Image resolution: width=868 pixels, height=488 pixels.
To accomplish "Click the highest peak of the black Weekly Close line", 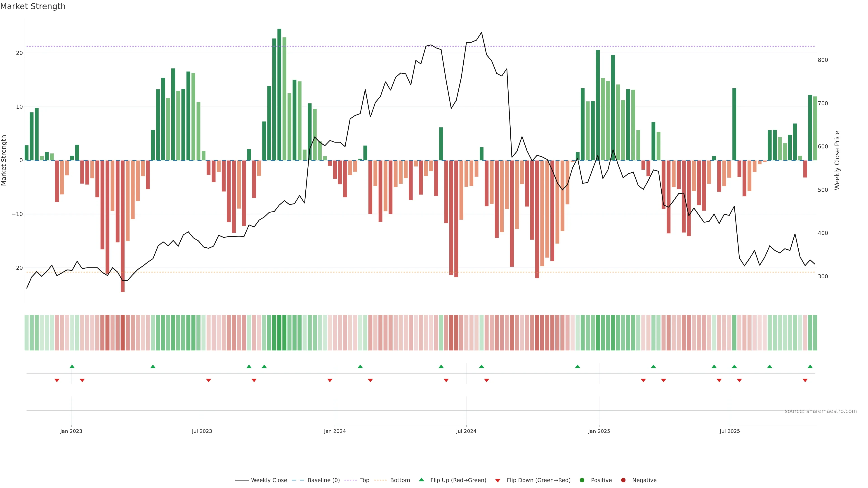I will [481, 33].
